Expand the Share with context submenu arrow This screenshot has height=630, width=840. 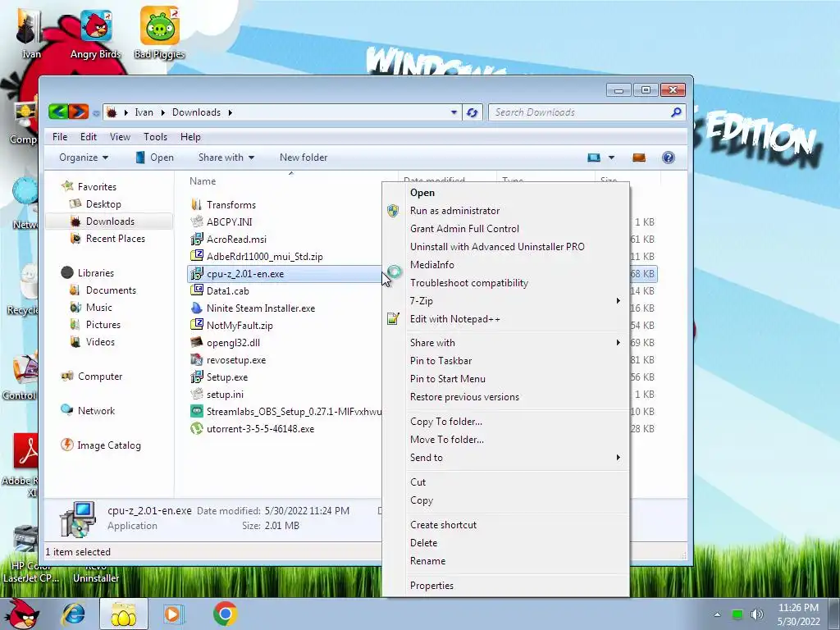point(619,342)
